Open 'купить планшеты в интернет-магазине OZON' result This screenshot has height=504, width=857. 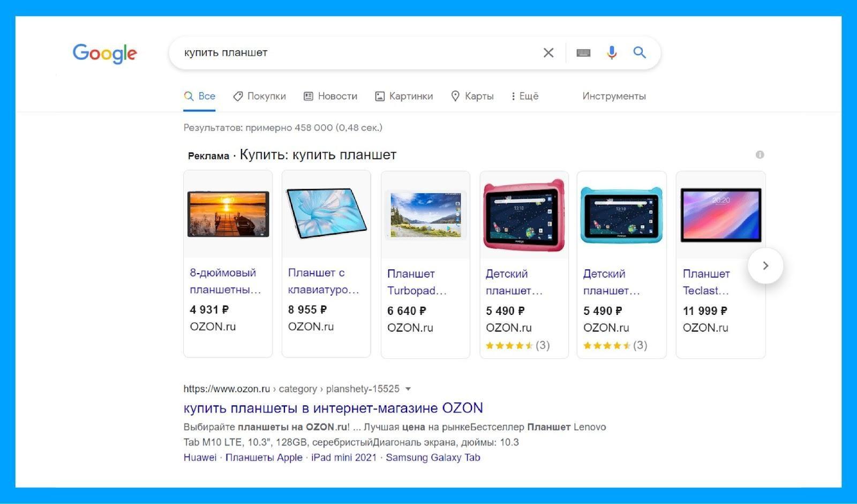tap(333, 408)
